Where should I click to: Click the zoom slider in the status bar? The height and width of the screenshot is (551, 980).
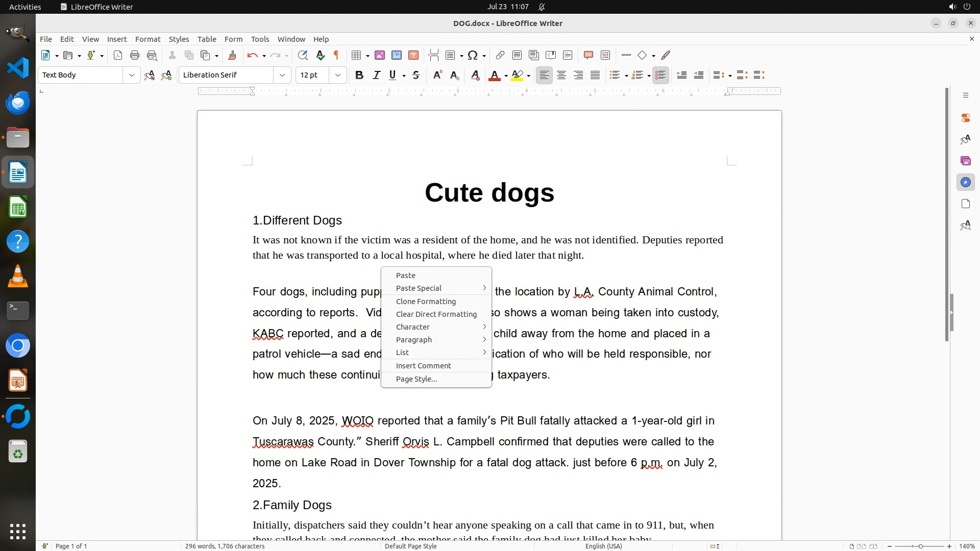click(920, 546)
